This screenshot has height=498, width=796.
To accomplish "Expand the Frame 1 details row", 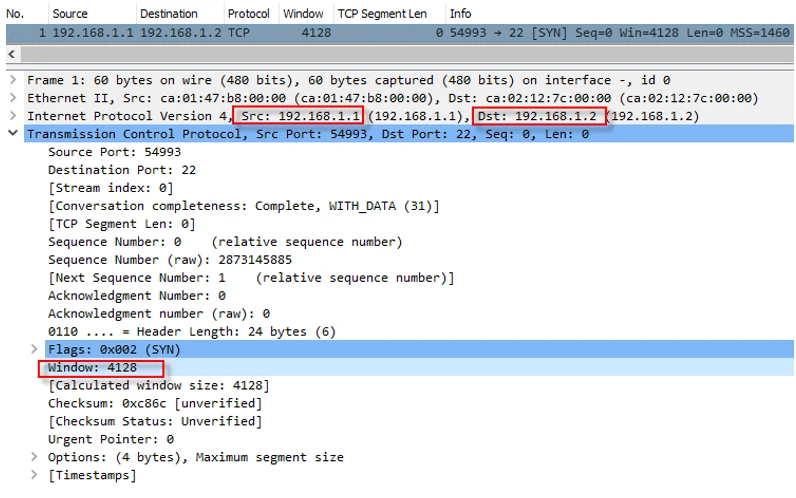I will click(12, 80).
